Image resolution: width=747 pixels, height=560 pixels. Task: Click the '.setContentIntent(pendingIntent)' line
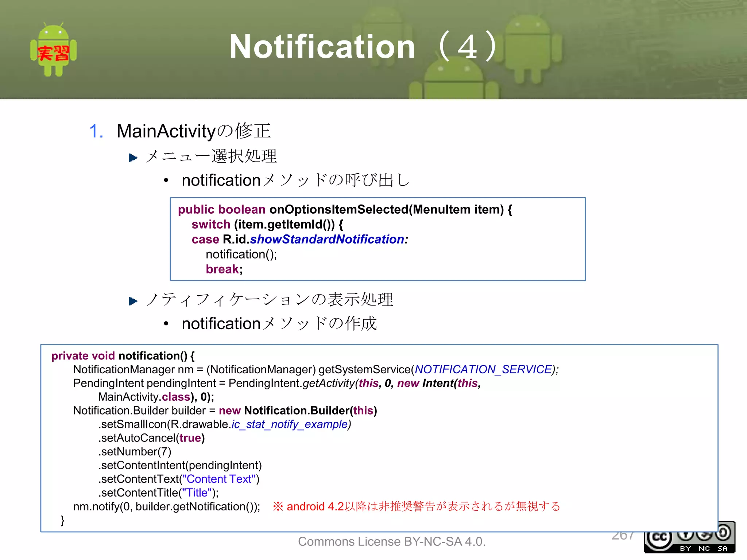coord(180,466)
